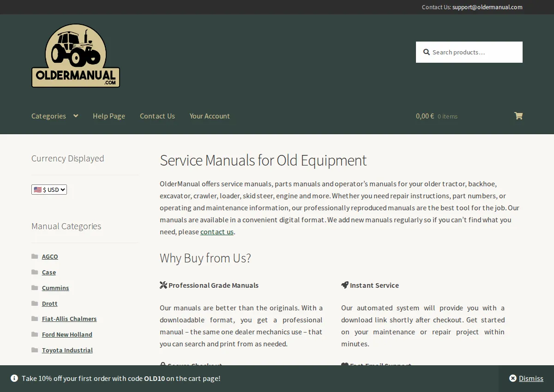Click the folder icon beside Fiat-Allis Chalmers
554x392 pixels.
pos(35,319)
